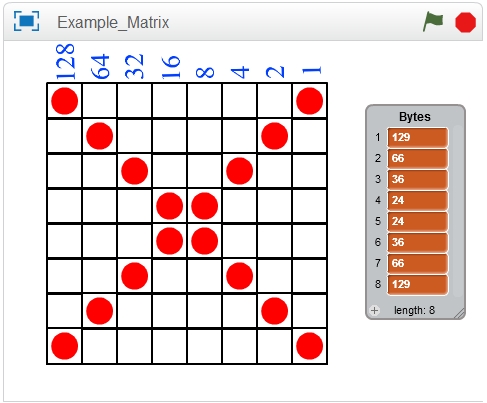Toggle red dot in row 3, column 32

pyautogui.click(x=135, y=171)
